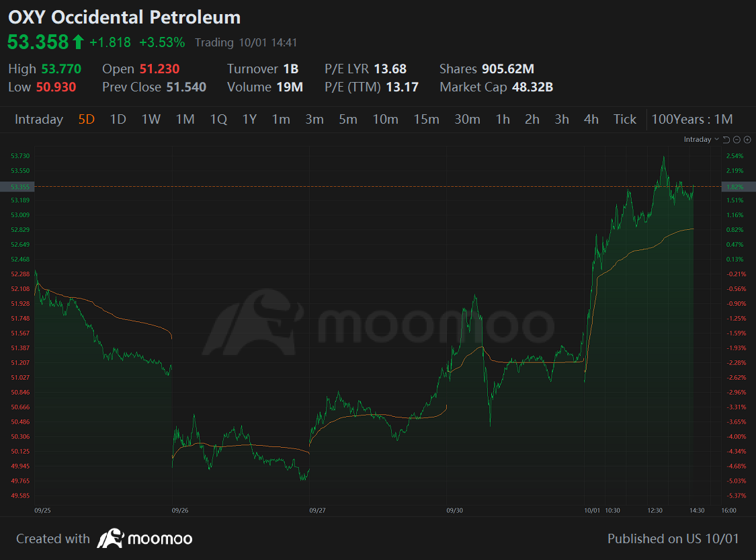
Task: Click the OXY Occidental Petroleum title
Action: [x=124, y=17]
